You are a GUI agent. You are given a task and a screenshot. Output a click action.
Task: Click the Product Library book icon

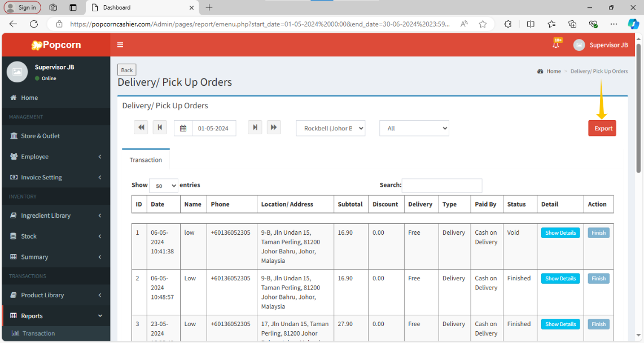pos(14,295)
